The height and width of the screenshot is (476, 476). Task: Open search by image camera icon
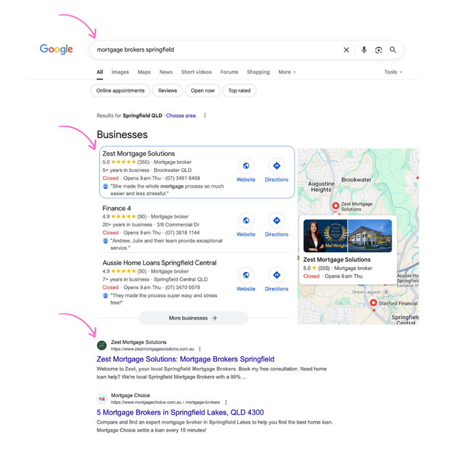378,50
